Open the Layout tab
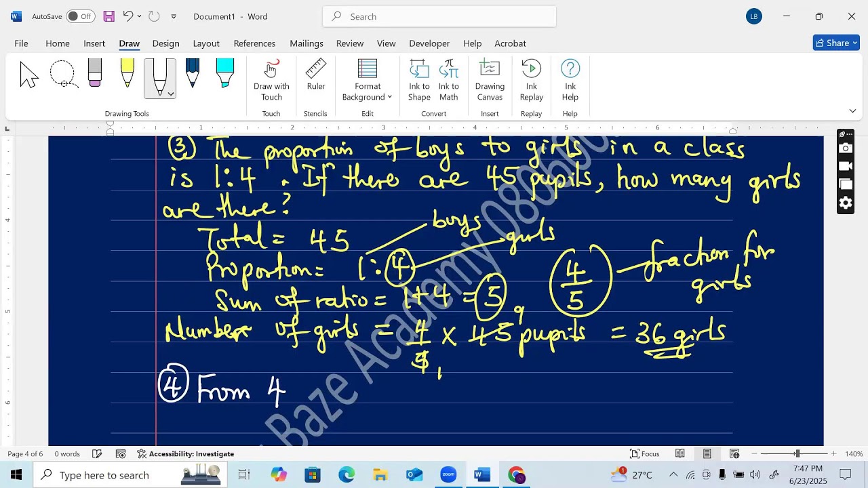 (x=206, y=43)
